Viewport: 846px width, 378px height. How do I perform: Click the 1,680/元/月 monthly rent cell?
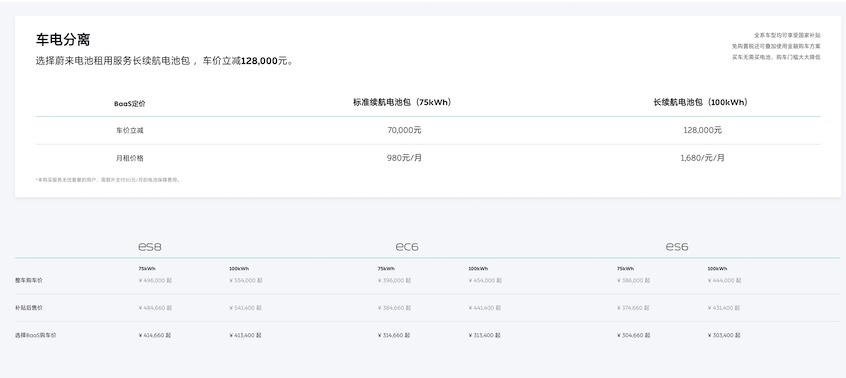(x=702, y=158)
